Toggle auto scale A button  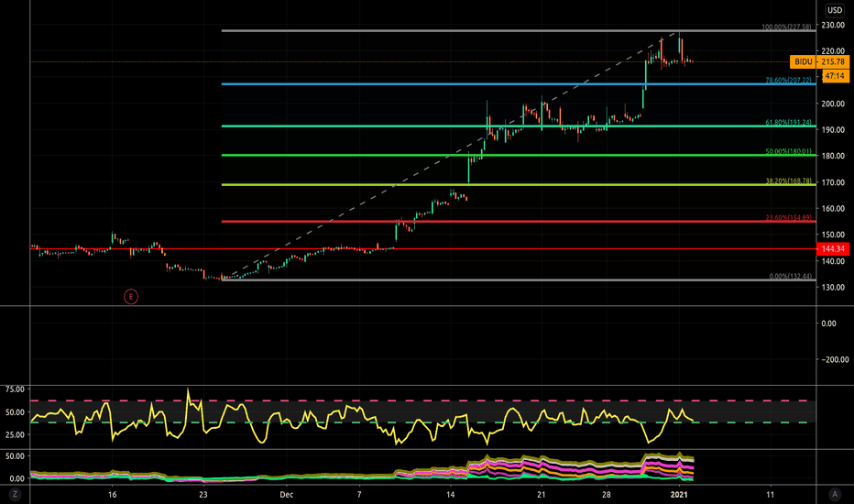(x=835, y=494)
